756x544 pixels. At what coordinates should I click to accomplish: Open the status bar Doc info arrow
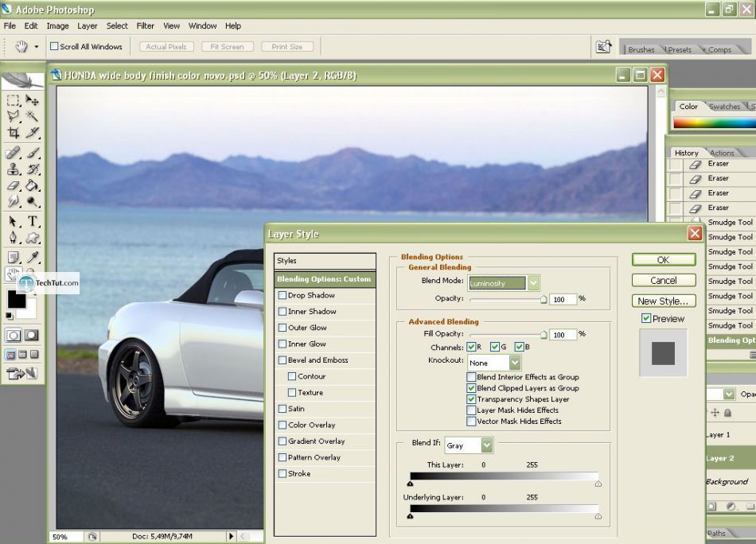tap(231, 536)
